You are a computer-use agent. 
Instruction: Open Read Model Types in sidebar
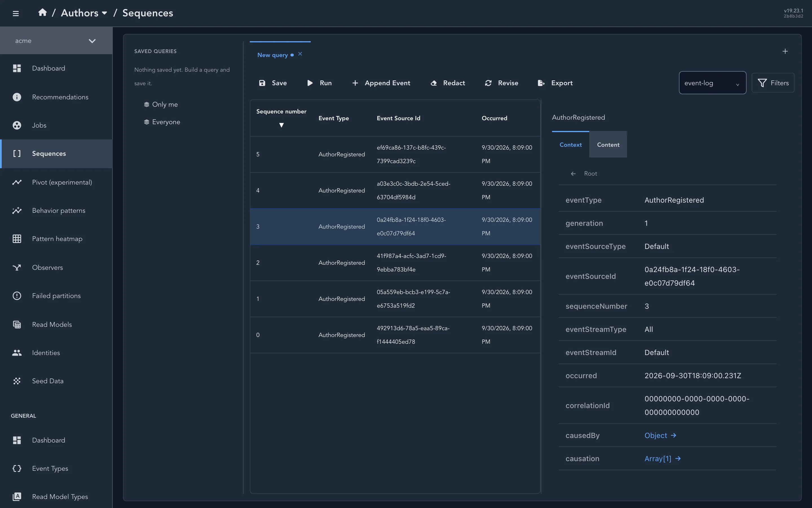click(56, 497)
